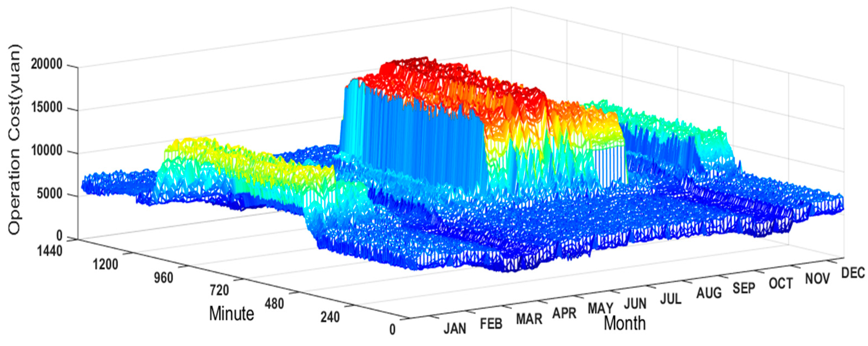Image resolution: width=868 pixels, height=346 pixels.
Task: Select the AUG tick label
Action: [x=709, y=293]
